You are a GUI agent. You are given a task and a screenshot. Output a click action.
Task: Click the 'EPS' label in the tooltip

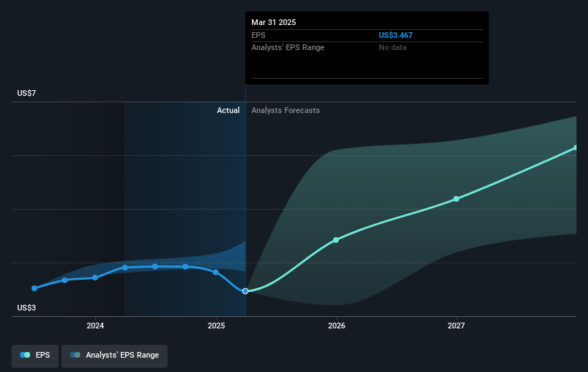click(x=259, y=35)
